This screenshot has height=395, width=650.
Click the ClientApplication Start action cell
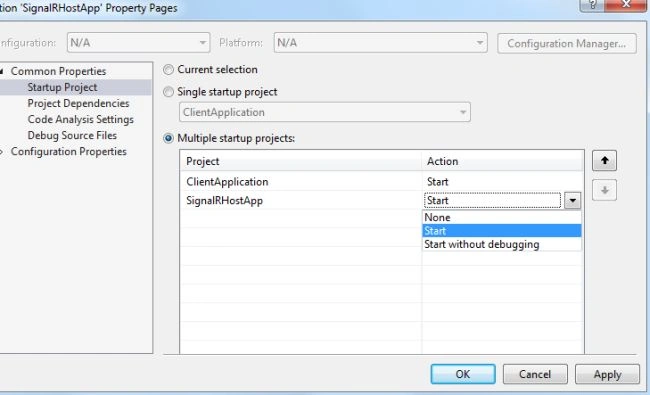502,182
